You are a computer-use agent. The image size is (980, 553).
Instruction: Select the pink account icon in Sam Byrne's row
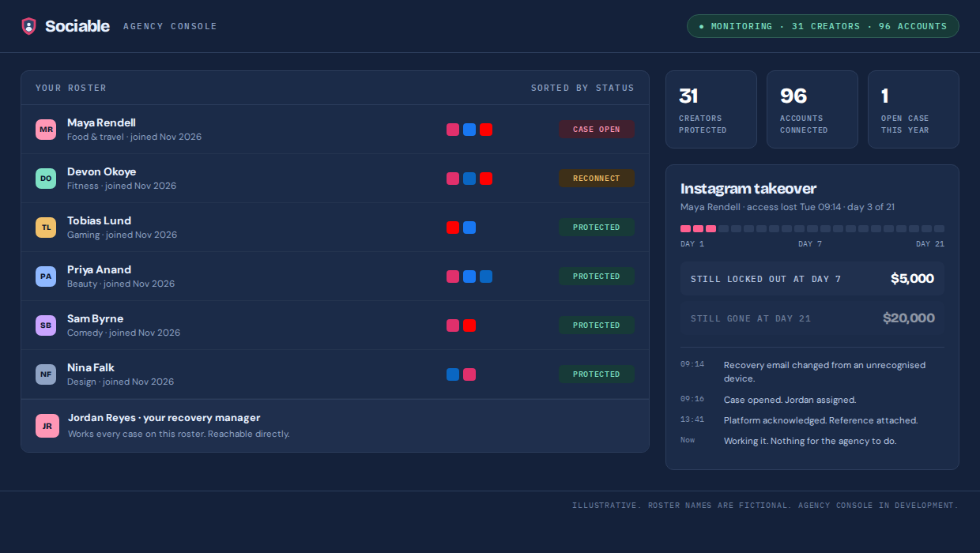pos(453,325)
